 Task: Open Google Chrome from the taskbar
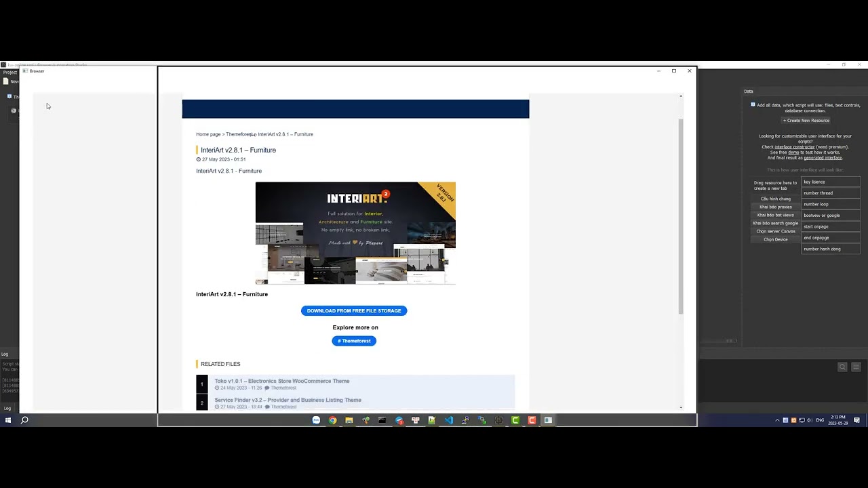(332, 420)
